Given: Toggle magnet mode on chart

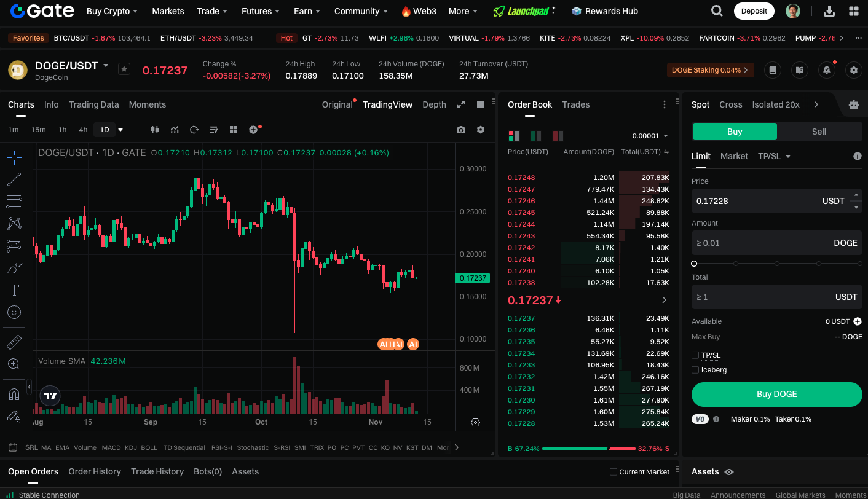Looking at the screenshot, I should click(x=14, y=394).
